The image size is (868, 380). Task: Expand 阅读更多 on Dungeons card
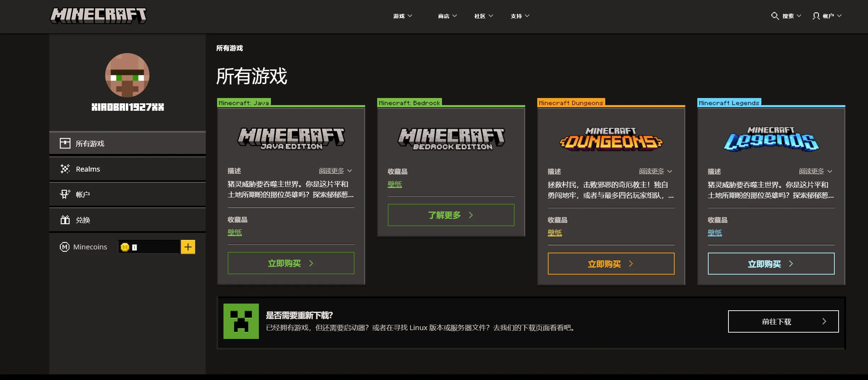point(655,171)
